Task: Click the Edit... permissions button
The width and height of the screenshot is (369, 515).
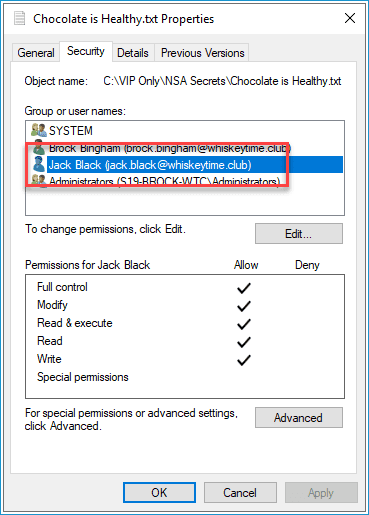Action: pyautogui.click(x=299, y=233)
